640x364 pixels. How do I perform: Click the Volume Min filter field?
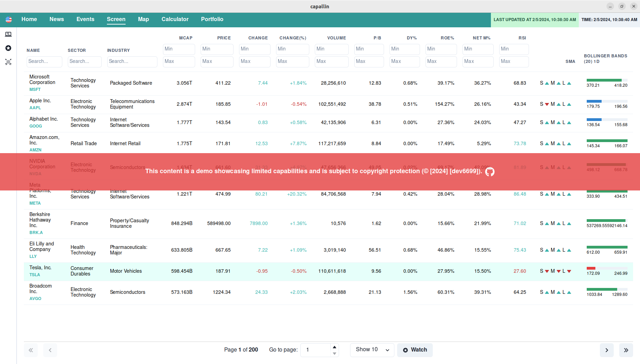(331, 49)
